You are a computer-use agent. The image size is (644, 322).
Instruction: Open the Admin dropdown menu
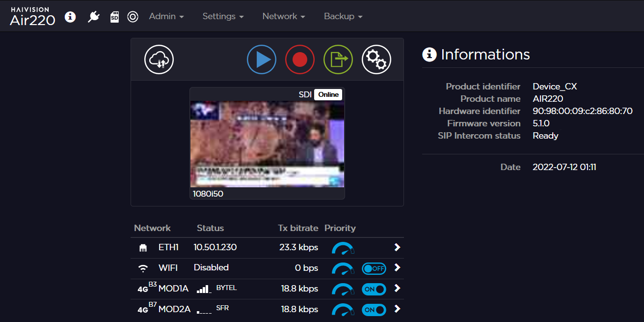coord(166,16)
